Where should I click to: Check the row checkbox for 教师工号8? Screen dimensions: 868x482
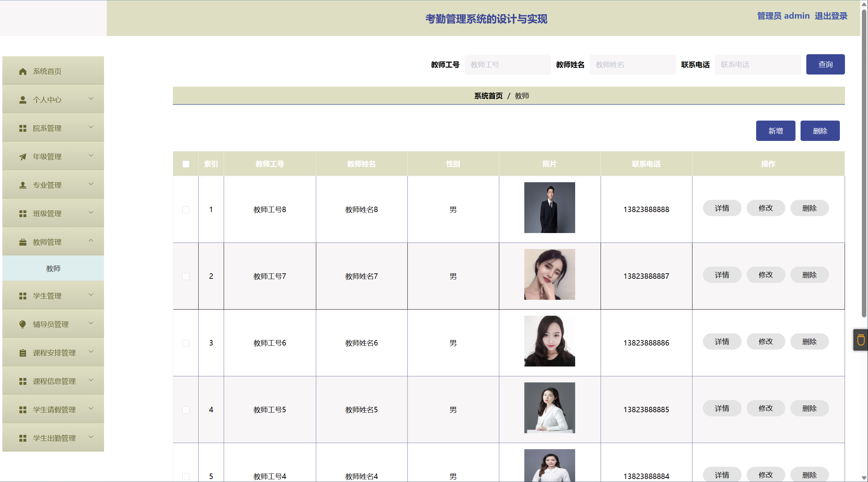[x=186, y=210]
